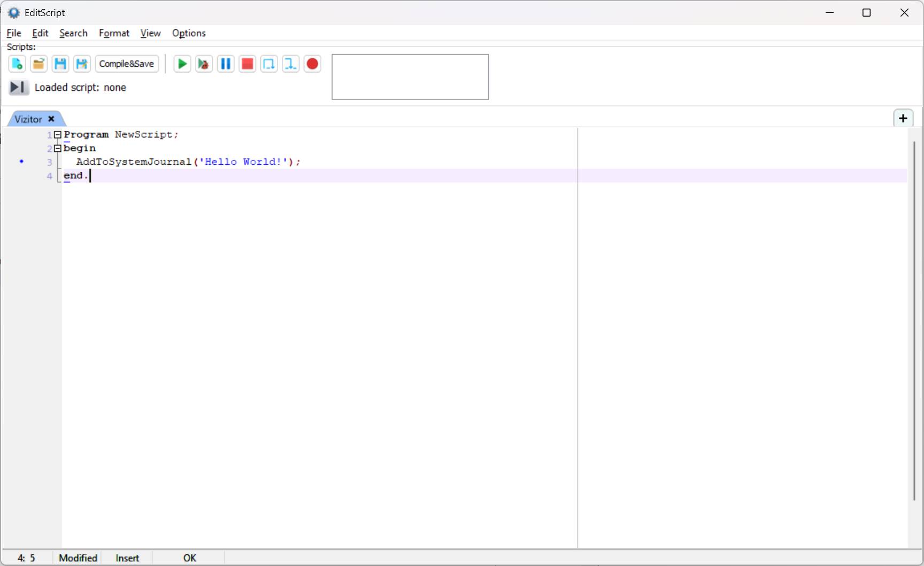Screen dimensions: 924x566
Task: Save the current script
Action: click(60, 64)
